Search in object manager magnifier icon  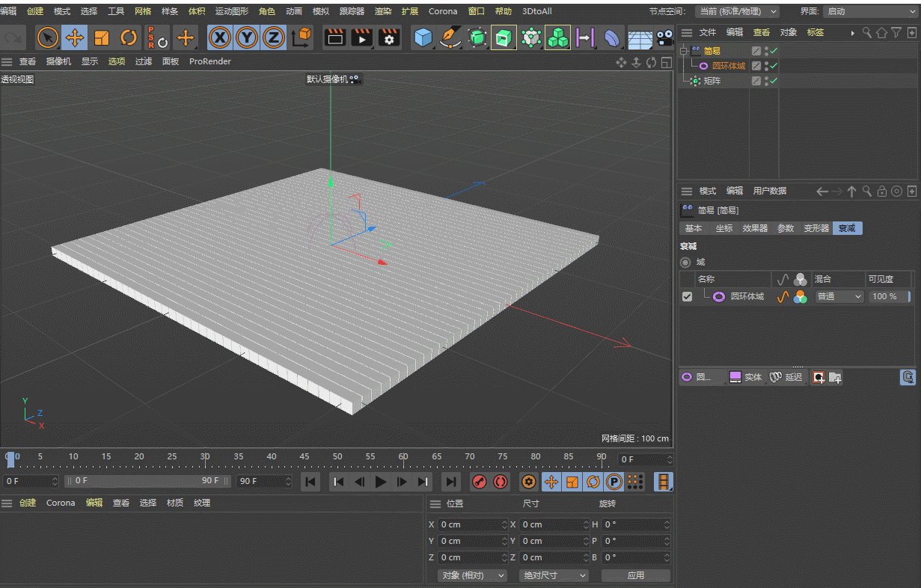(867, 32)
